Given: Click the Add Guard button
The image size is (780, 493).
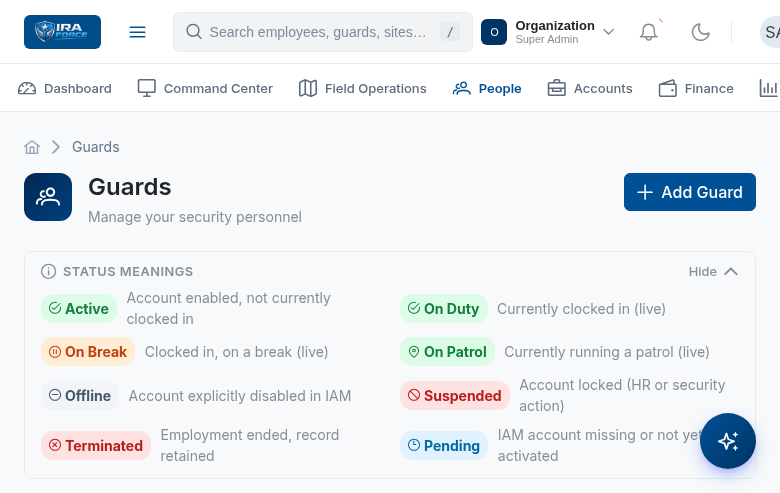Looking at the screenshot, I should (x=689, y=192).
